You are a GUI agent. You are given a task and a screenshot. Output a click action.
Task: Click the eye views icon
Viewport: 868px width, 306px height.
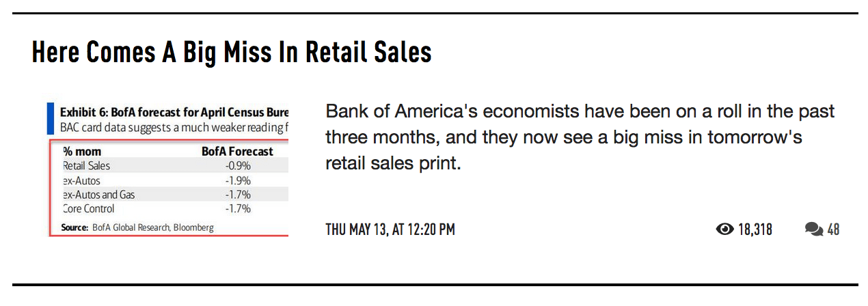[724, 229]
